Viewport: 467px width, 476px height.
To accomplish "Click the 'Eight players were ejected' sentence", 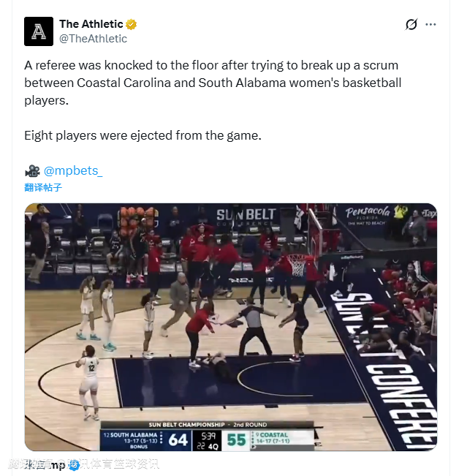I will [x=143, y=135].
